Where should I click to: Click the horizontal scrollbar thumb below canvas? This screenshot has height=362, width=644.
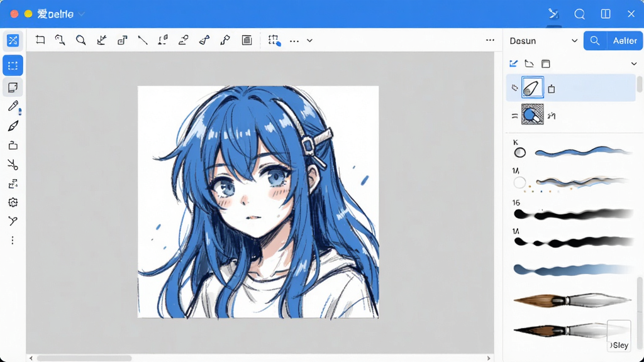pos(84,358)
